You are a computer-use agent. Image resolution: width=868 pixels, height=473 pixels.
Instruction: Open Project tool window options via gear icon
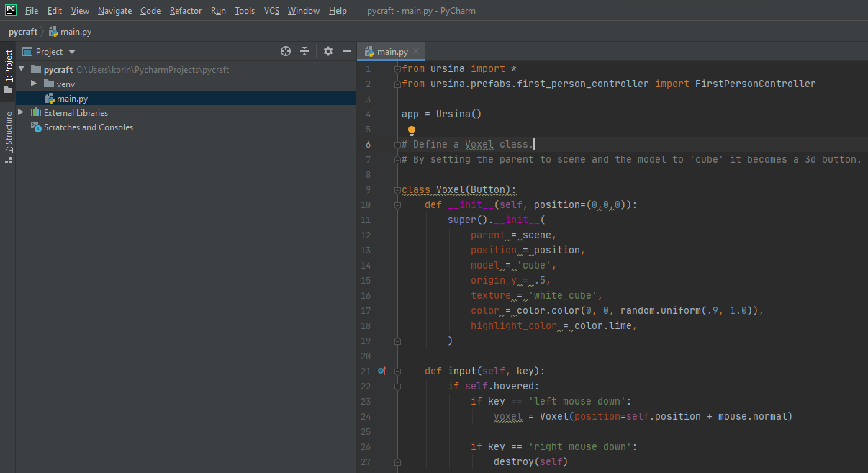(327, 51)
